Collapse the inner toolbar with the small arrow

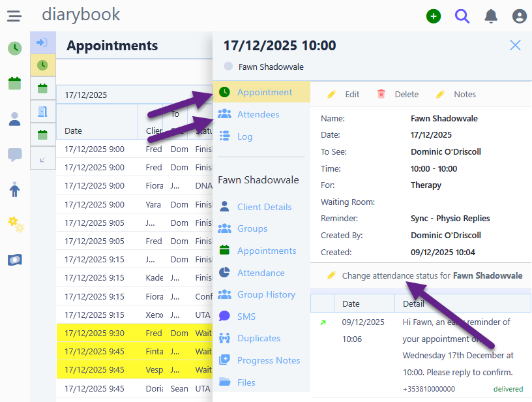click(42, 159)
